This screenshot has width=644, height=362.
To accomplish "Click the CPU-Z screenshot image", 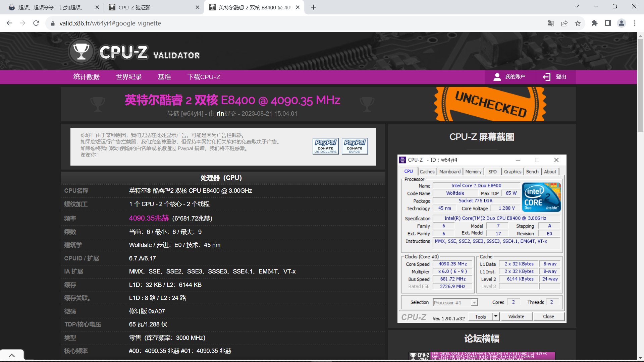I will tap(482, 239).
